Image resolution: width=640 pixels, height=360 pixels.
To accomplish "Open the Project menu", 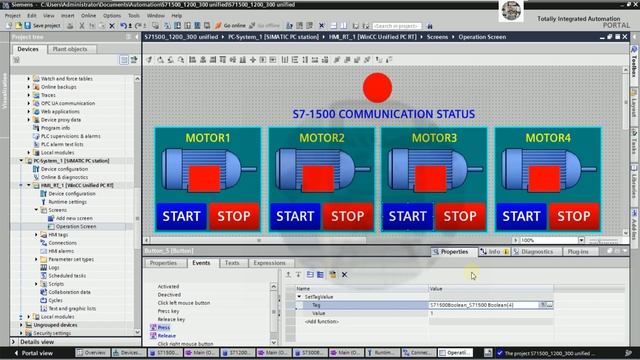I will [12, 16].
